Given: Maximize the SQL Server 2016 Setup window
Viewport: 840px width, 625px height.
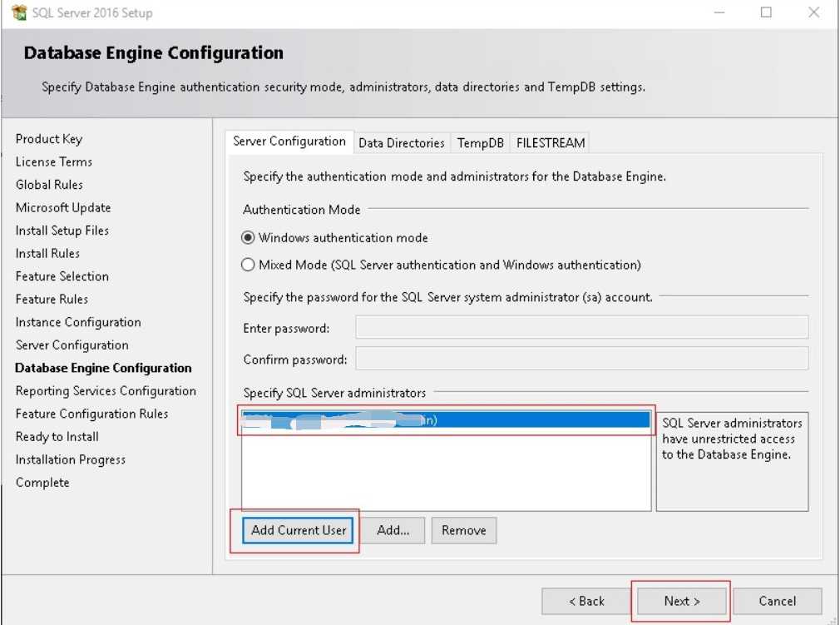Looking at the screenshot, I should (766, 12).
